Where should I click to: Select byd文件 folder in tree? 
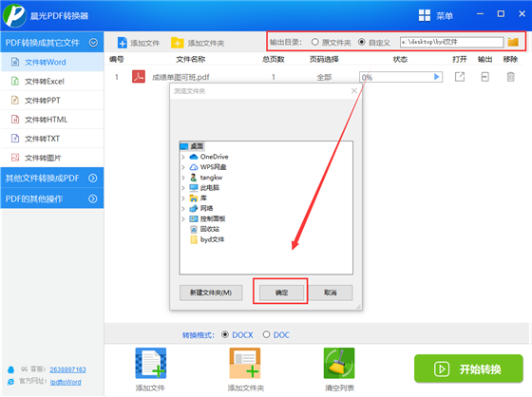(207, 239)
